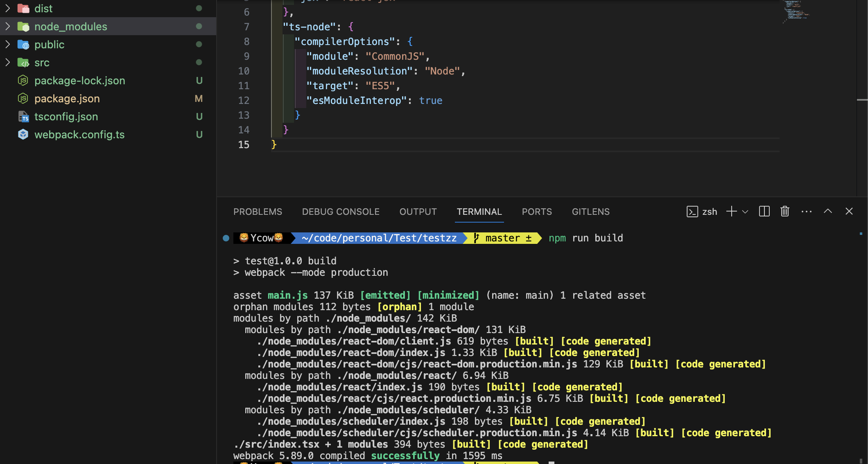Switch to the DEBUG CONSOLE tab
This screenshot has height=464, width=868.
click(x=341, y=212)
